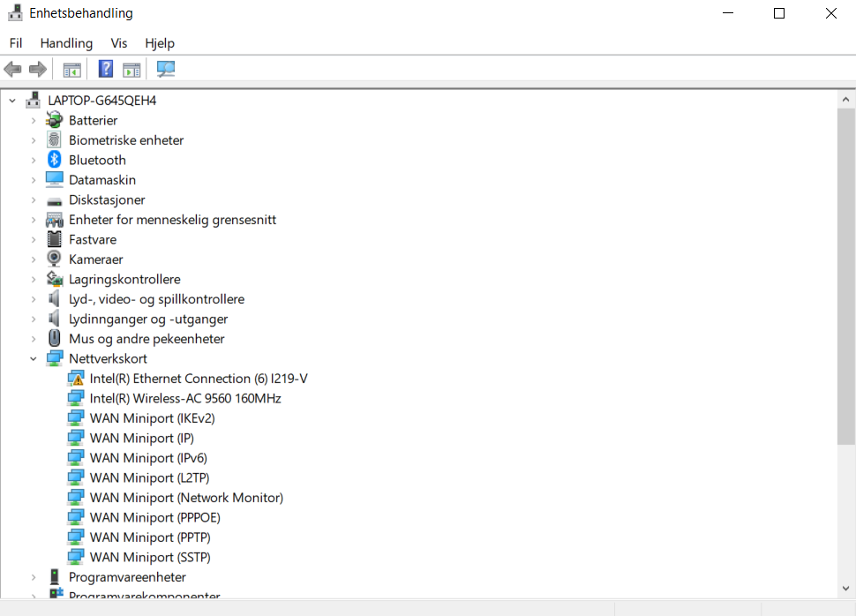This screenshot has height=616, width=856.
Task: Click the Batterier category icon
Action: click(x=54, y=120)
